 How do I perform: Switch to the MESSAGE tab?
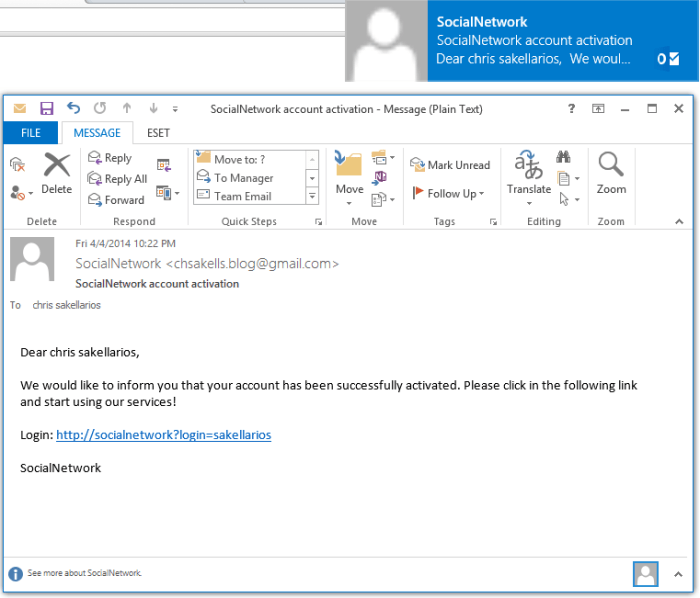click(97, 133)
